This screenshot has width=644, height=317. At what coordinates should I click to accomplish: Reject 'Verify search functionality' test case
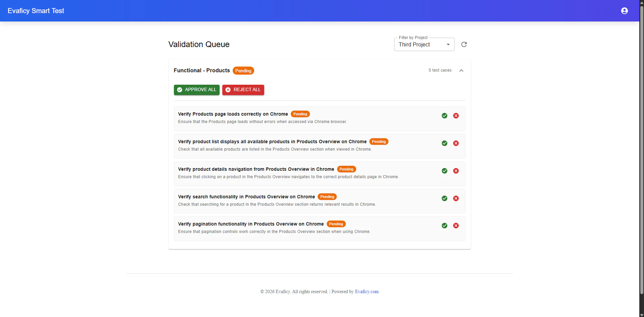(x=456, y=198)
